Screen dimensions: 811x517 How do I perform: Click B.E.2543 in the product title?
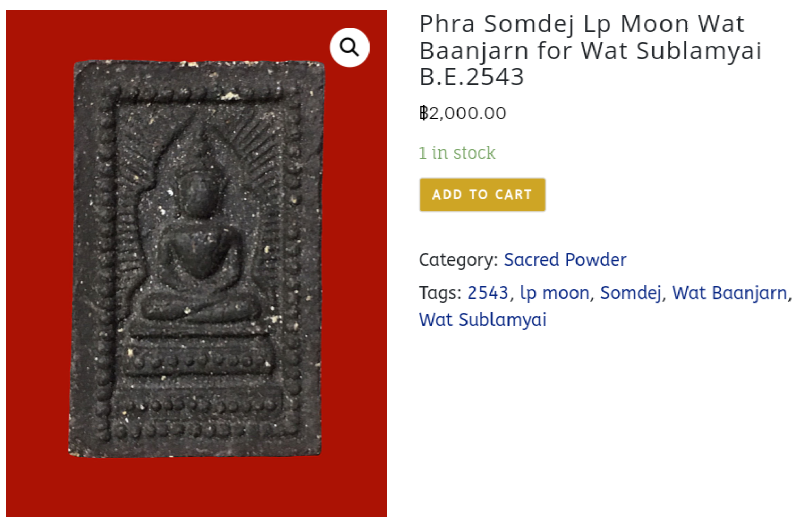(x=472, y=77)
